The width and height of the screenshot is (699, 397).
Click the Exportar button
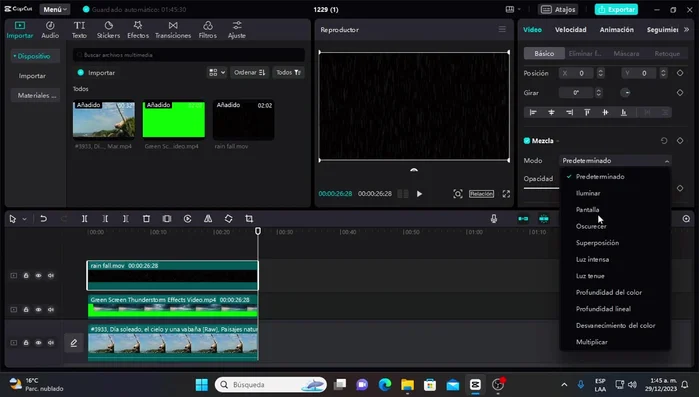(x=616, y=9)
